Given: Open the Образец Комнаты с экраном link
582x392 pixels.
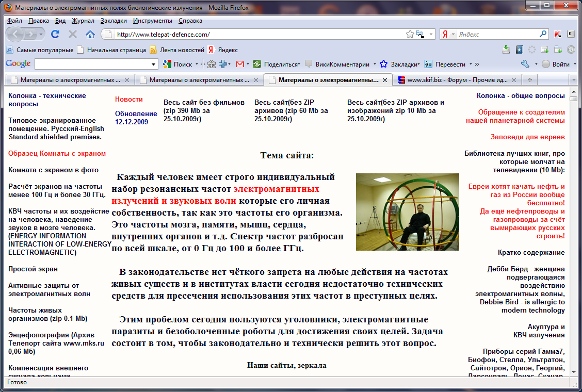Looking at the screenshot, I should click(x=57, y=153).
